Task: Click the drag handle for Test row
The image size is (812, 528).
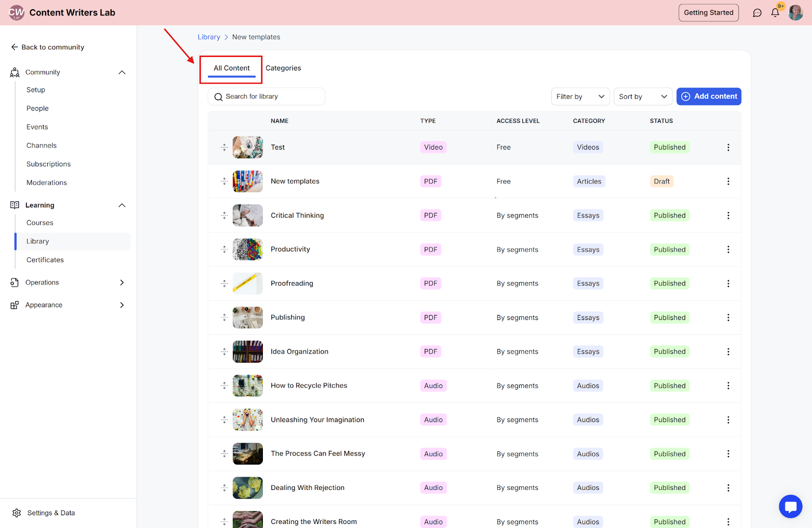Action: point(224,148)
